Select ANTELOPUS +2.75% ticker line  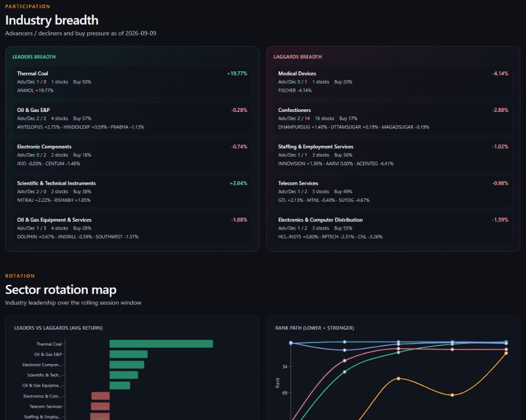click(x=81, y=127)
